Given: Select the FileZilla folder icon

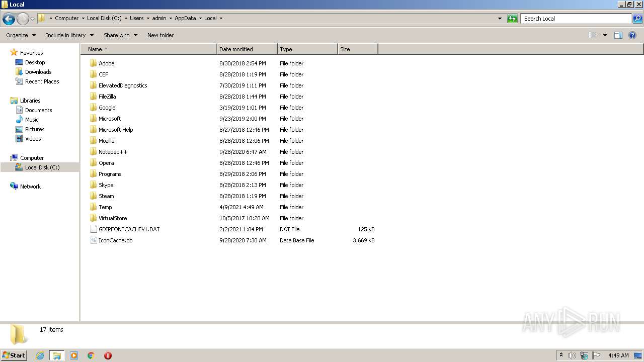Looking at the screenshot, I should coord(93,97).
